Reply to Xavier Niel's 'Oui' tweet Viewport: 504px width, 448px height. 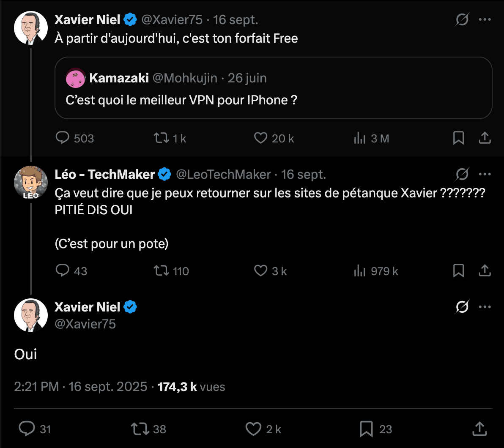27,429
